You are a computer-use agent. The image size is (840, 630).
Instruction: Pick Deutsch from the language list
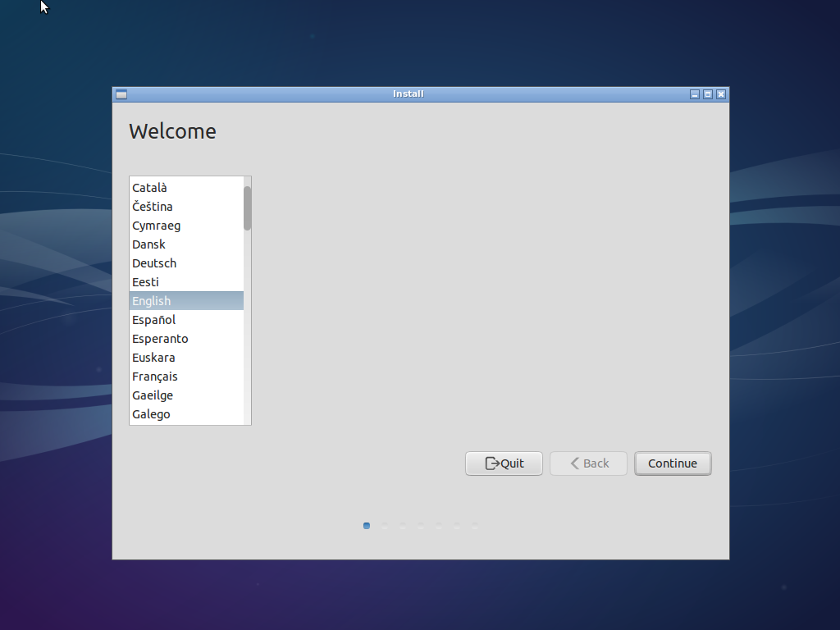pos(186,263)
